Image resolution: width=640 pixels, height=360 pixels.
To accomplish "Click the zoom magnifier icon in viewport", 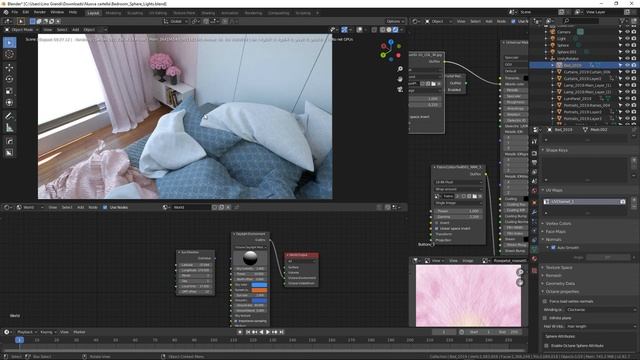I will coord(400,69).
